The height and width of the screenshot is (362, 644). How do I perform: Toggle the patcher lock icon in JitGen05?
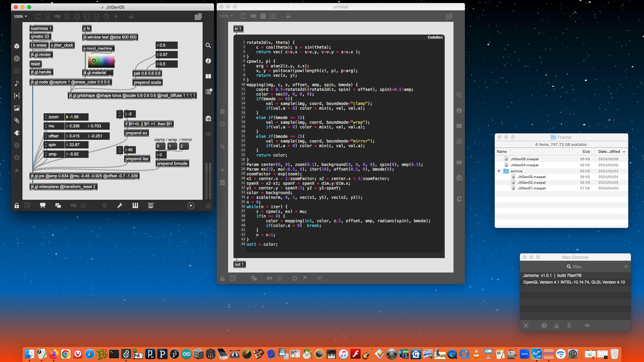(17, 205)
